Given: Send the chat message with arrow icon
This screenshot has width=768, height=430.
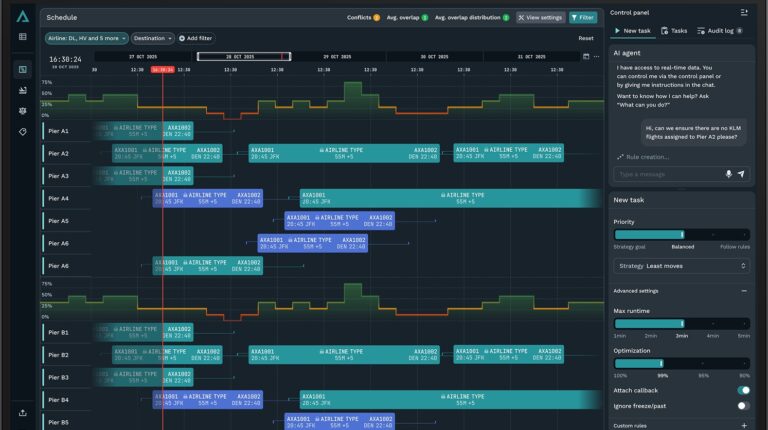Looking at the screenshot, I should [x=741, y=174].
